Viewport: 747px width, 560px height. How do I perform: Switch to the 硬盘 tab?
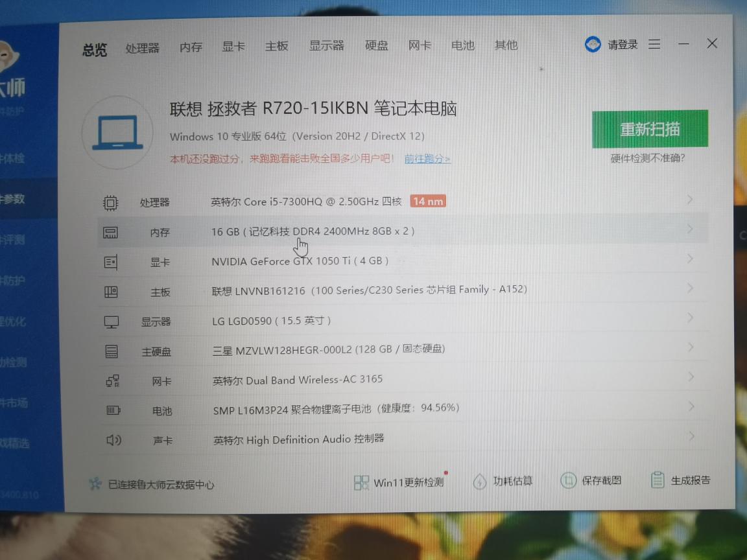point(376,45)
